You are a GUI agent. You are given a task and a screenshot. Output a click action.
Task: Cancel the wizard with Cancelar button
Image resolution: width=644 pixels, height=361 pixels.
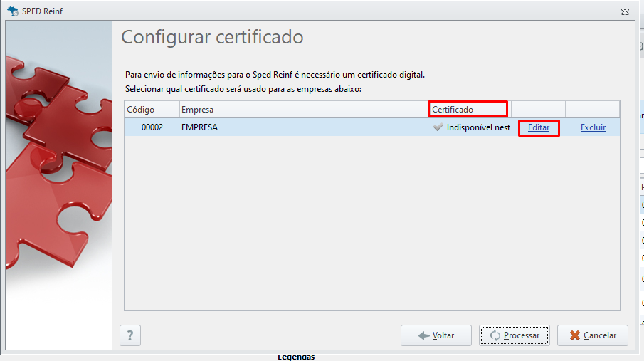[x=593, y=335]
